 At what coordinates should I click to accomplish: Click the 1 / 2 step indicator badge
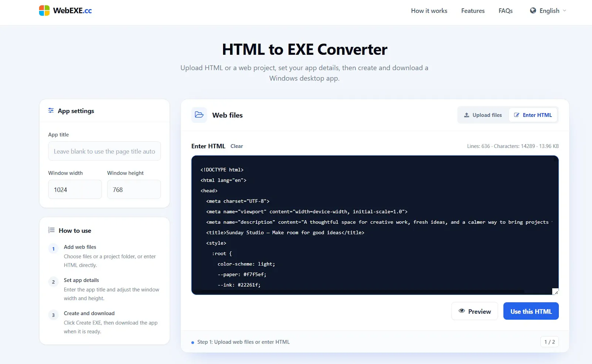[x=549, y=342]
